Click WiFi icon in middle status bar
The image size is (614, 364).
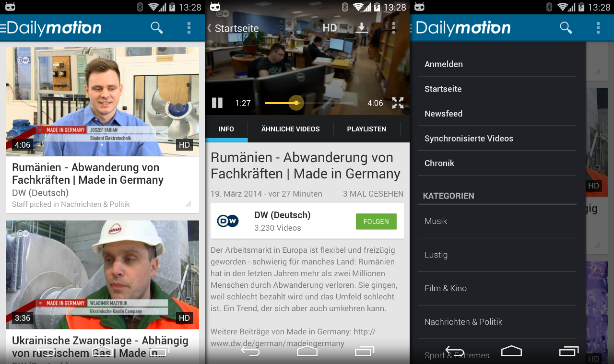[358, 7]
